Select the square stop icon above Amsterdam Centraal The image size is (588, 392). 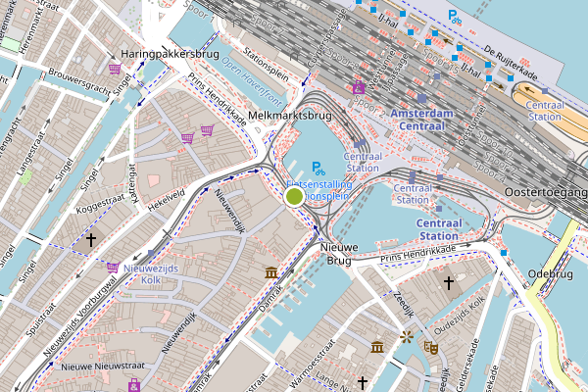[421, 99]
